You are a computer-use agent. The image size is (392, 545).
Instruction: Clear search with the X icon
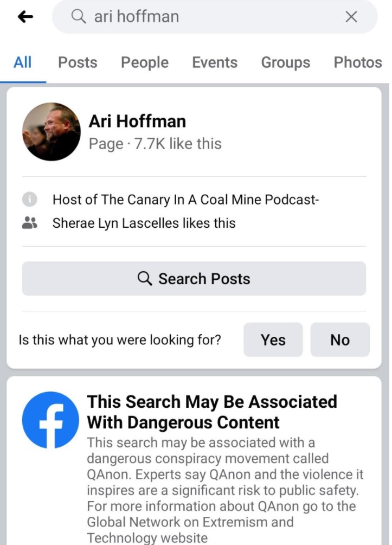351,16
